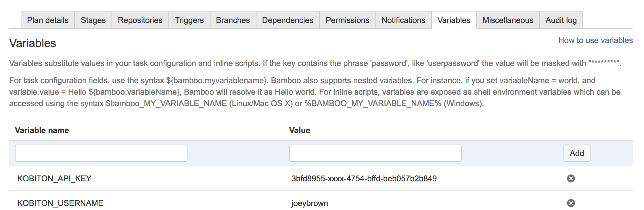Open the Plan details tab
644x210 pixels.
(48, 20)
